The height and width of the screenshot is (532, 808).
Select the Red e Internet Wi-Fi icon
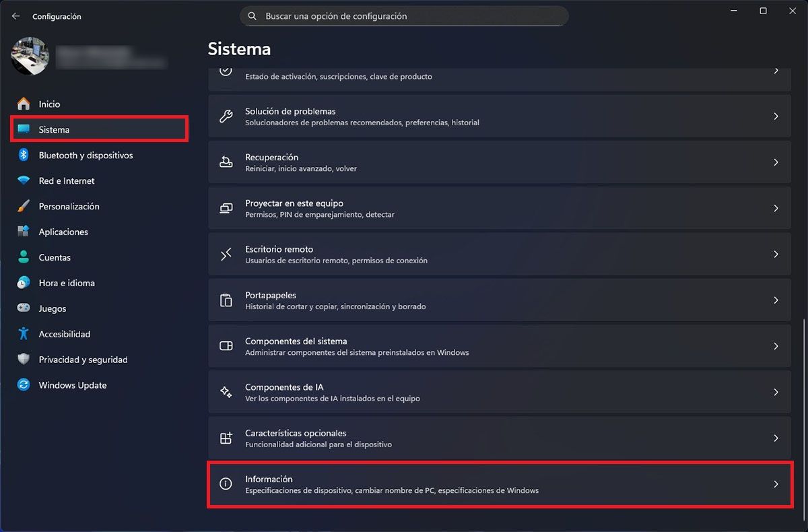pos(24,181)
